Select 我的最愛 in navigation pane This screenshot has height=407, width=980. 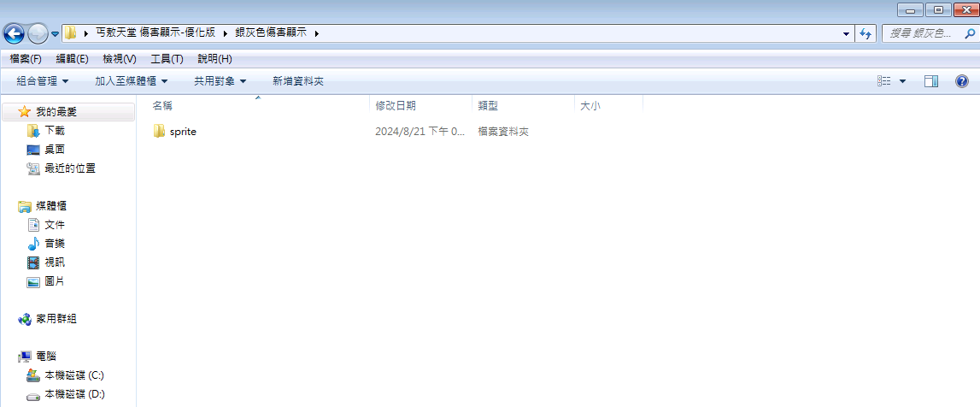pos(56,112)
